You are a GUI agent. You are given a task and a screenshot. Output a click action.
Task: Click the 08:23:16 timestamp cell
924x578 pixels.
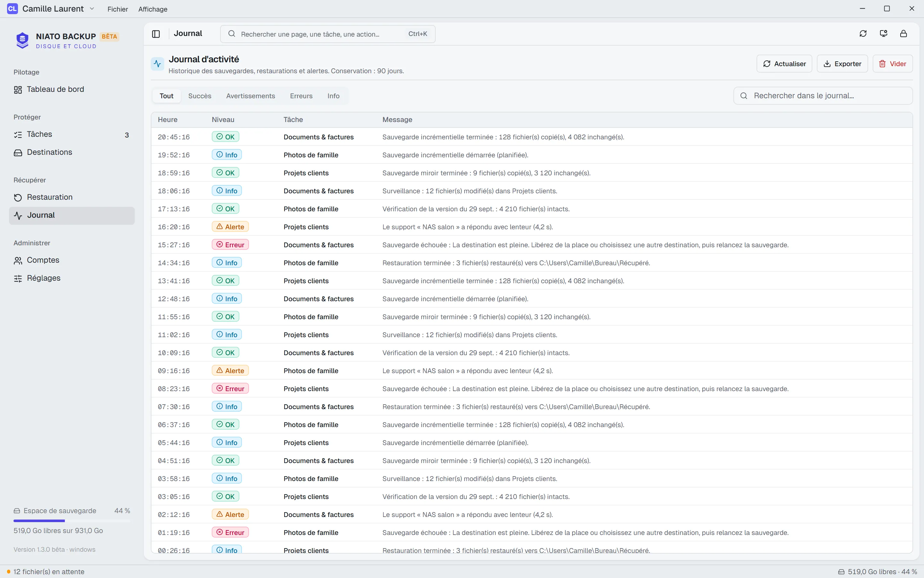[174, 389]
